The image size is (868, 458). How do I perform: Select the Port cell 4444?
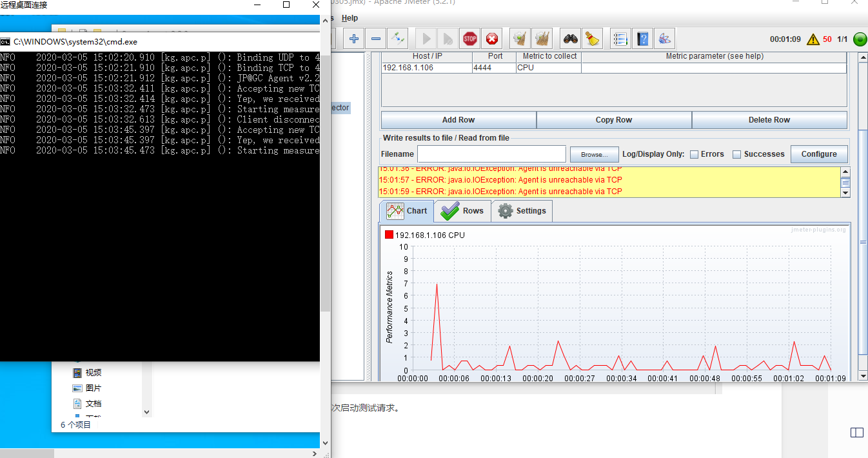[493, 68]
